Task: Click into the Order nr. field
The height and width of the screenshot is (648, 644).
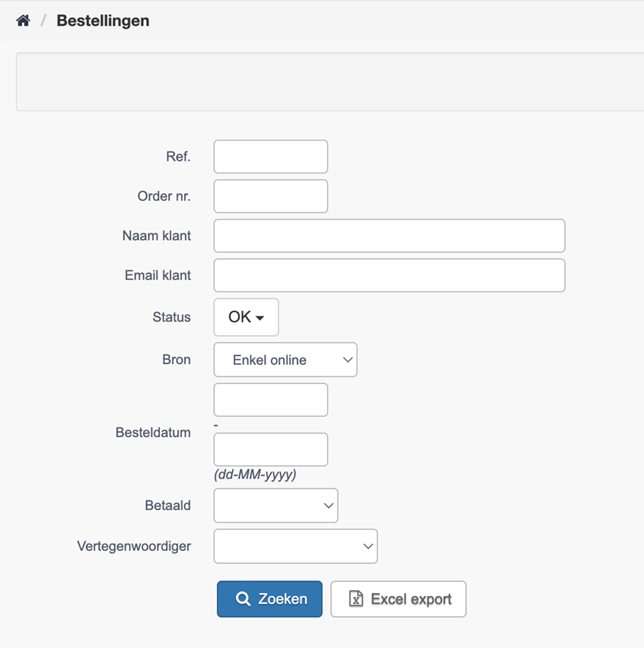Action: (271, 196)
